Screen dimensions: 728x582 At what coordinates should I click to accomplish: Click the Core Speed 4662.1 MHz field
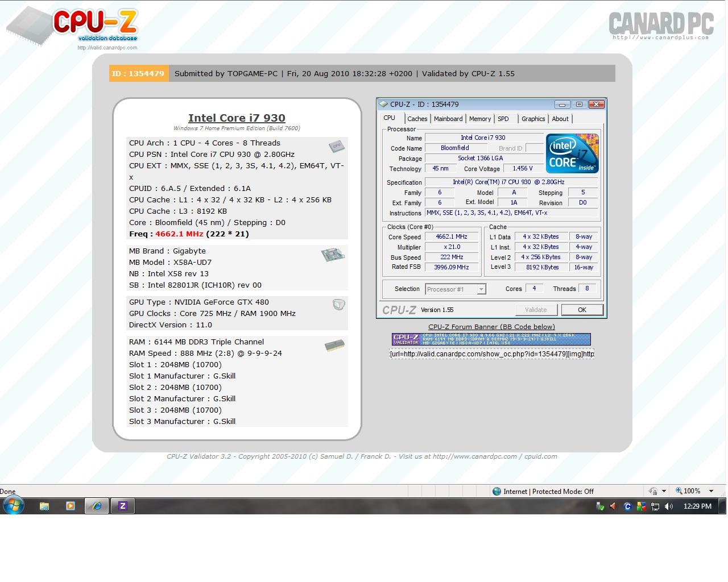point(452,237)
